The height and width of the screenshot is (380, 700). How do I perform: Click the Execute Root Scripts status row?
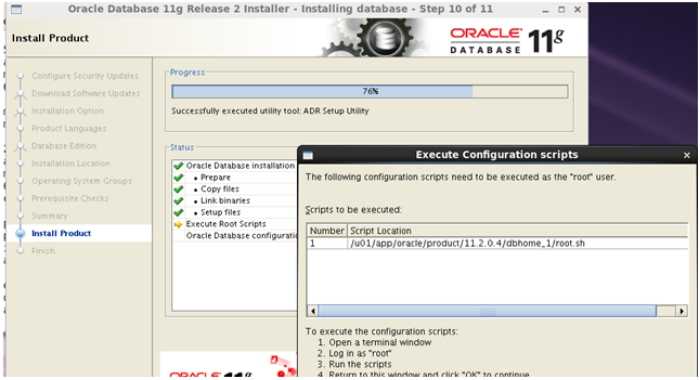tap(226, 224)
